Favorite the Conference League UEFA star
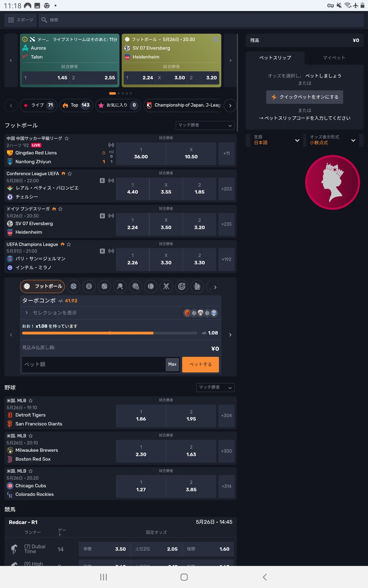The width and height of the screenshot is (368, 588). point(70,174)
